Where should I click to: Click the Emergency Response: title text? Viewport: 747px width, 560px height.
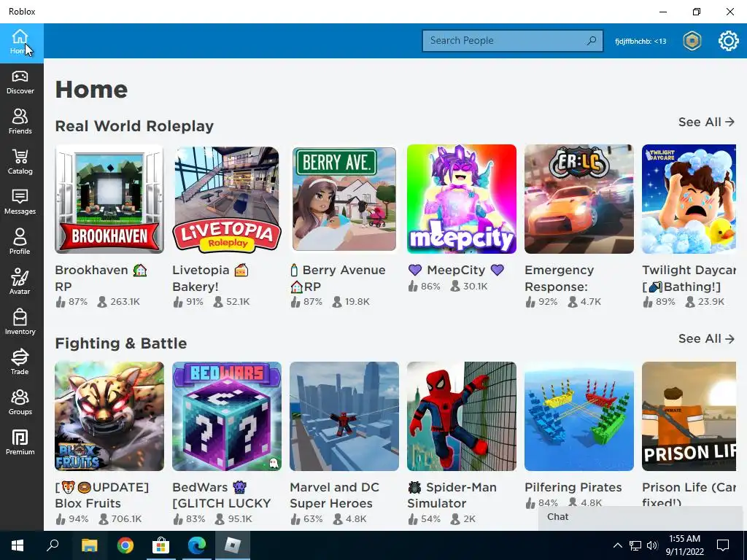tap(560, 278)
